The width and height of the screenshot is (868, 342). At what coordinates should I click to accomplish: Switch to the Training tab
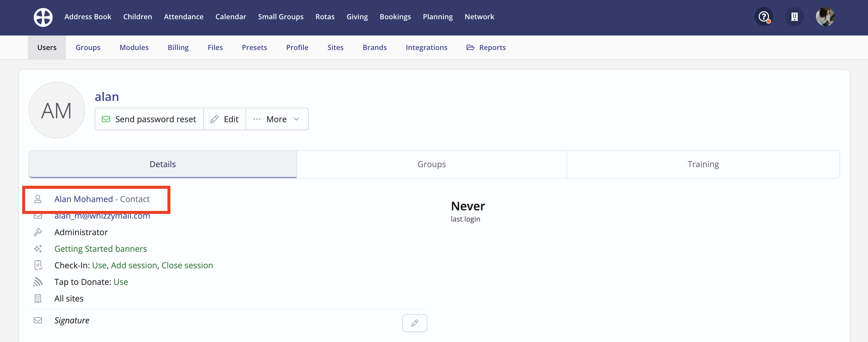[x=703, y=164]
